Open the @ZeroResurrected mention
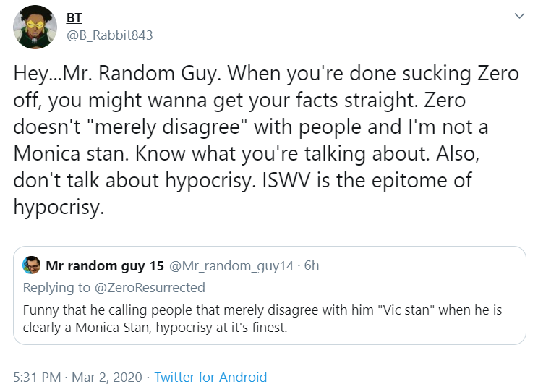The width and height of the screenshot is (538, 392). point(150,288)
